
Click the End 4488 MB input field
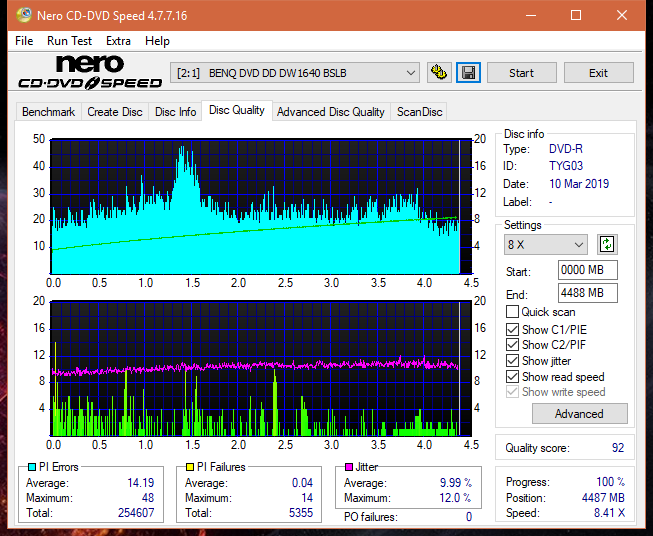pos(588,293)
